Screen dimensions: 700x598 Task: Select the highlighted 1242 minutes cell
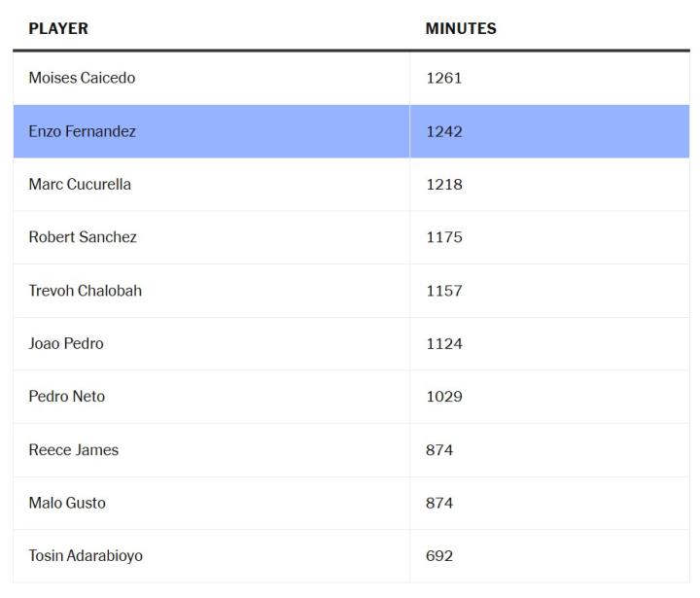443,131
